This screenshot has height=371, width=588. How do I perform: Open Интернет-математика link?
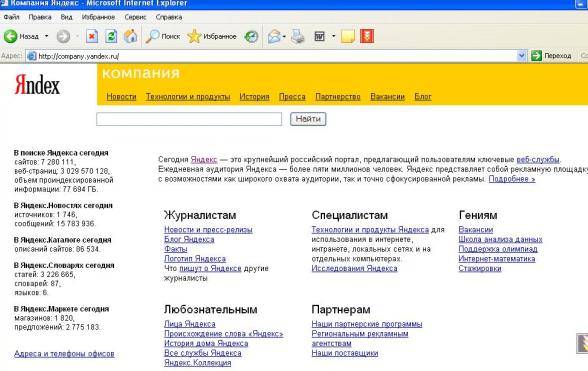coord(497,259)
